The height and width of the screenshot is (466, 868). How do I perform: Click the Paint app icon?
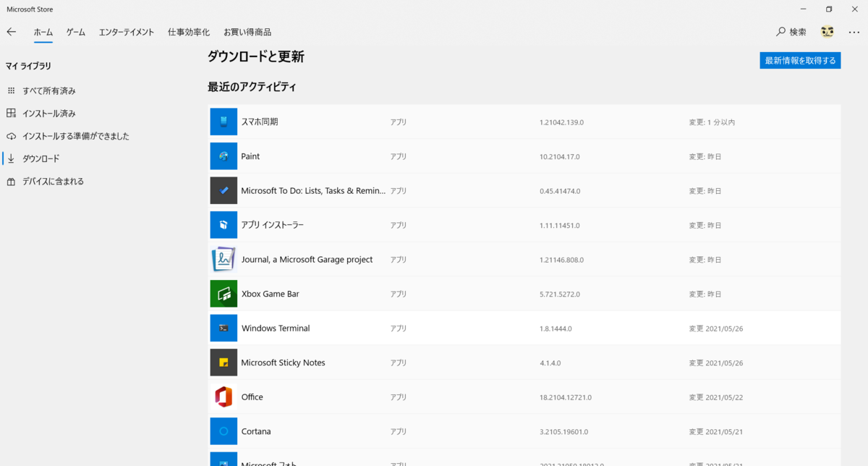(224, 156)
